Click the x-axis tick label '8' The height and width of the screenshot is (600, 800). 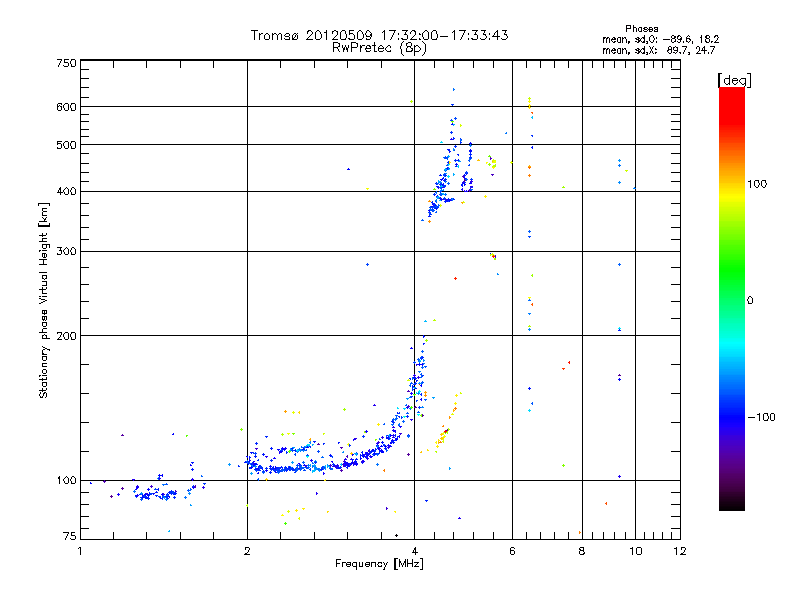point(582,551)
